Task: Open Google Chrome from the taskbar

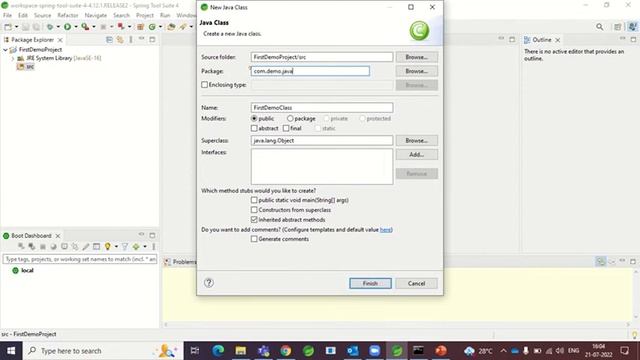Action: pos(286,351)
